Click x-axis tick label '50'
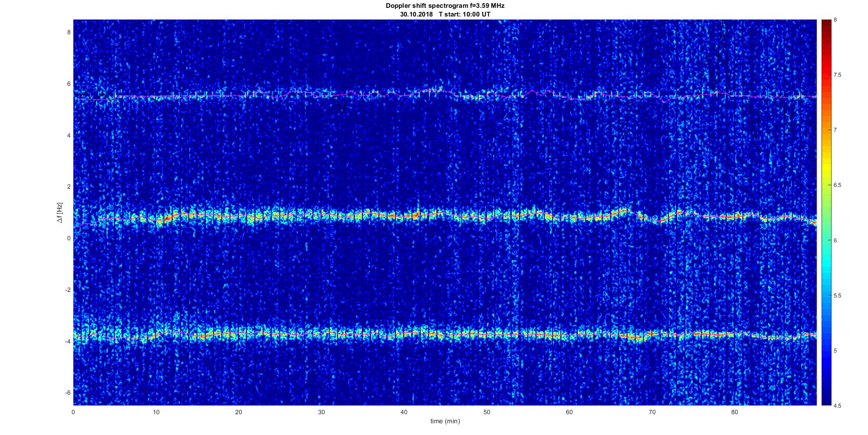The height and width of the screenshot is (435, 868). tap(487, 412)
